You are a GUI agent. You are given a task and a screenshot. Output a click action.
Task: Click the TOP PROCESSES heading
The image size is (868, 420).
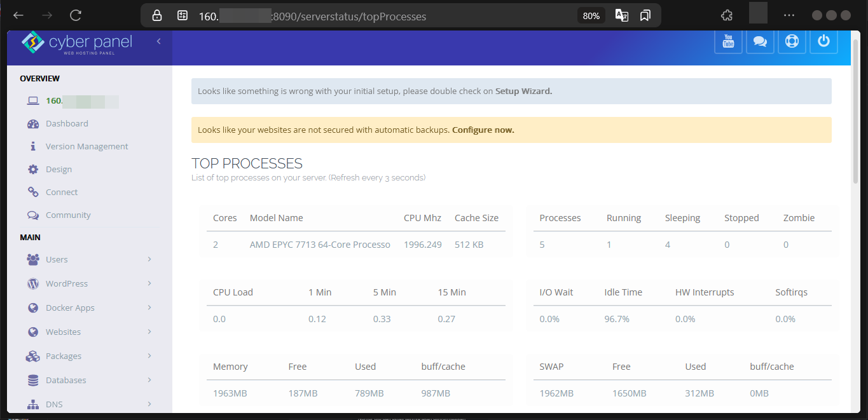pyautogui.click(x=247, y=164)
